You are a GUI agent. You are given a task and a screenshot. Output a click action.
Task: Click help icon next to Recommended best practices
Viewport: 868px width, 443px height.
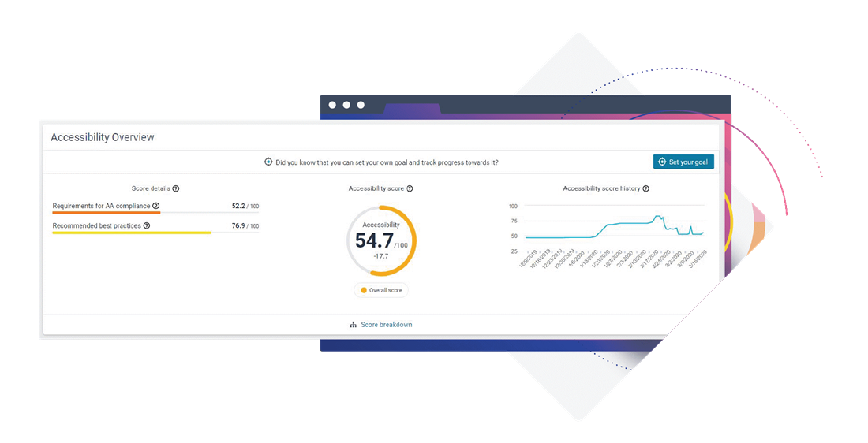click(x=147, y=225)
